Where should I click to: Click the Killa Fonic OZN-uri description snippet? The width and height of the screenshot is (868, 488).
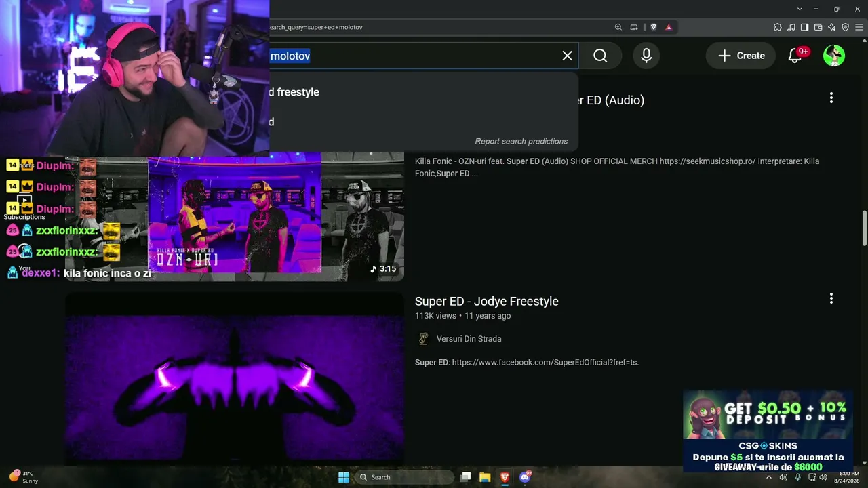[617, 167]
